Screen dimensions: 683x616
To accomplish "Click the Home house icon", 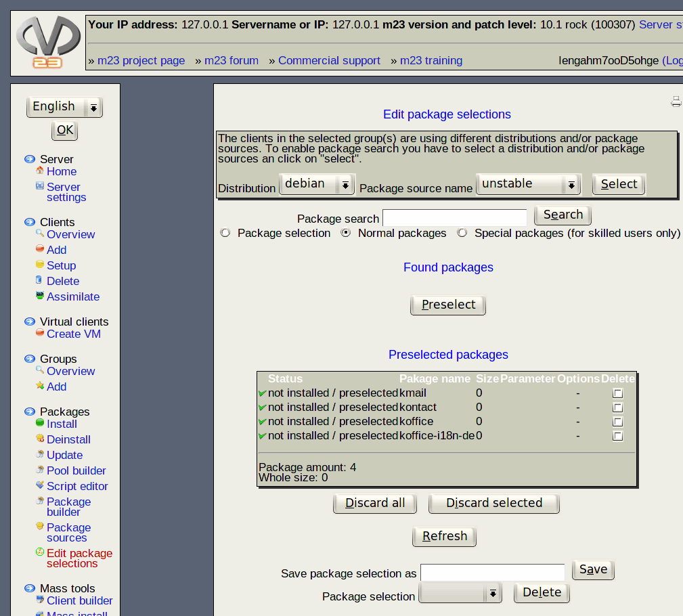I will tap(40, 171).
